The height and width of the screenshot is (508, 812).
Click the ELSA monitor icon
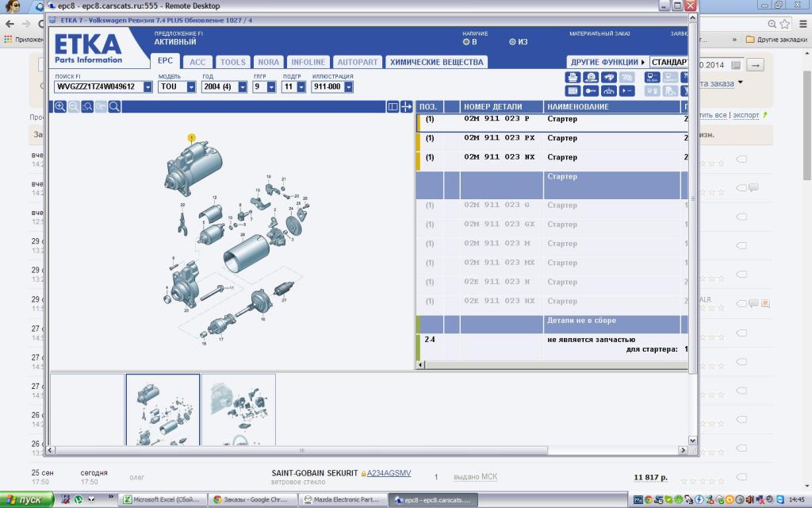pyautogui.click(x=652, y=77)
